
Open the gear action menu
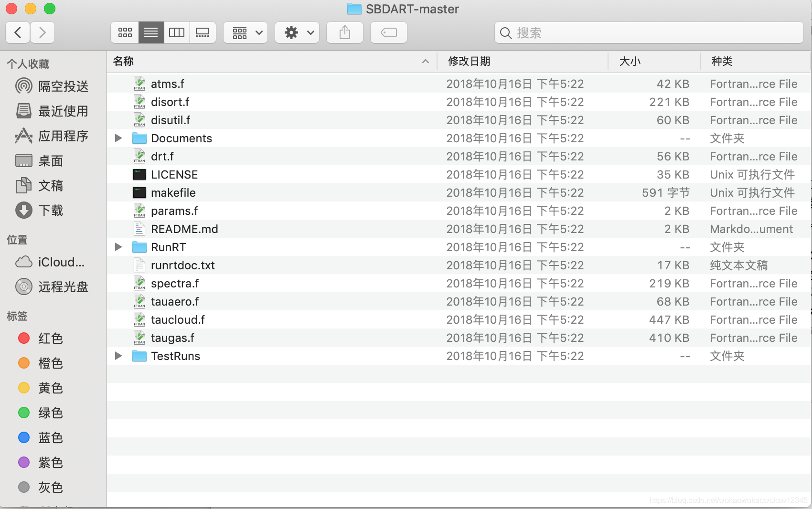(297, 32)
